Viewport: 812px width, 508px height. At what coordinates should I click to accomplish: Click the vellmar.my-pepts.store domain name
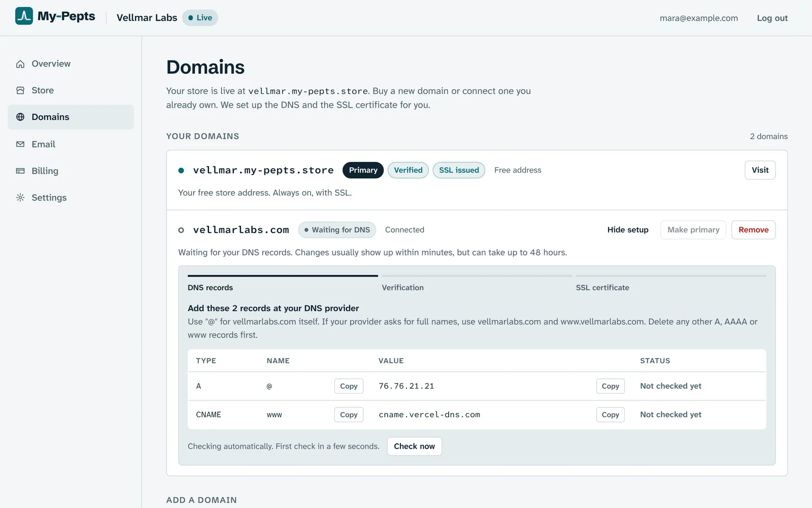click(x=263, y=170)
